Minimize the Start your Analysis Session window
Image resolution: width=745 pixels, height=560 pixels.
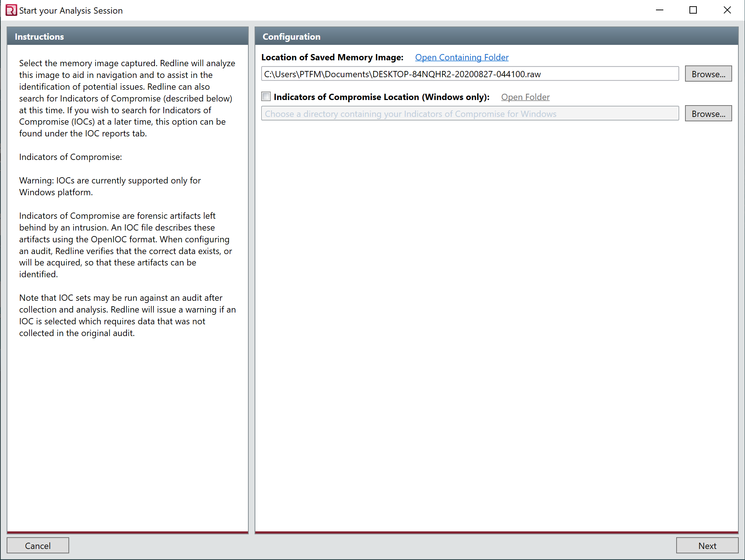(x=659, y=10)
